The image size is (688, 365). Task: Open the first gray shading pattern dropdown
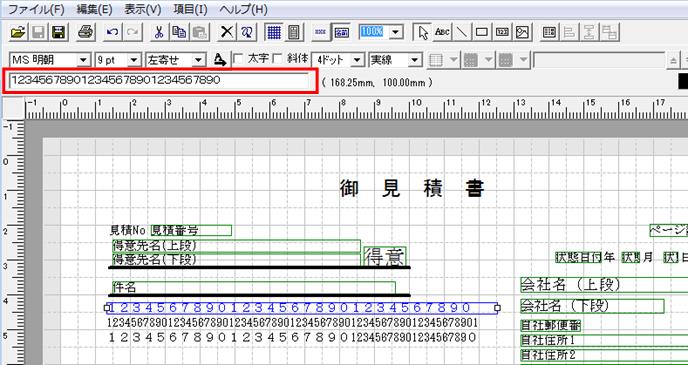click(489, 60)
